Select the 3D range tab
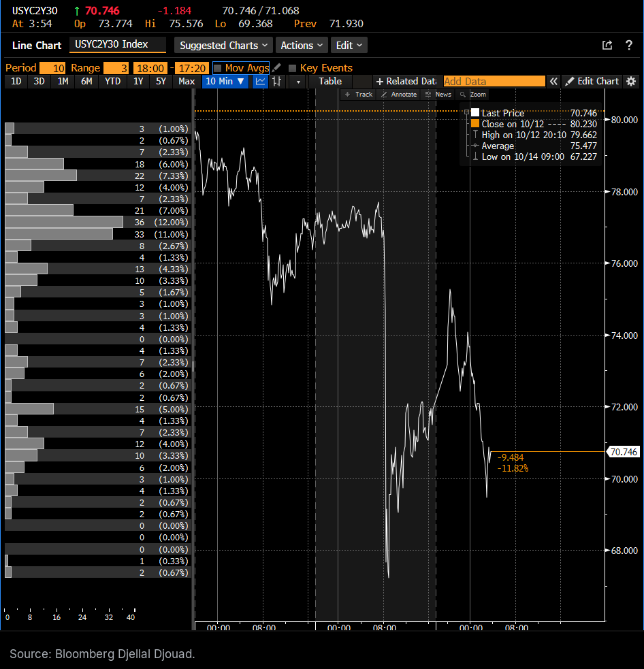This screenshot has height=669, width=644. [39, 81]
